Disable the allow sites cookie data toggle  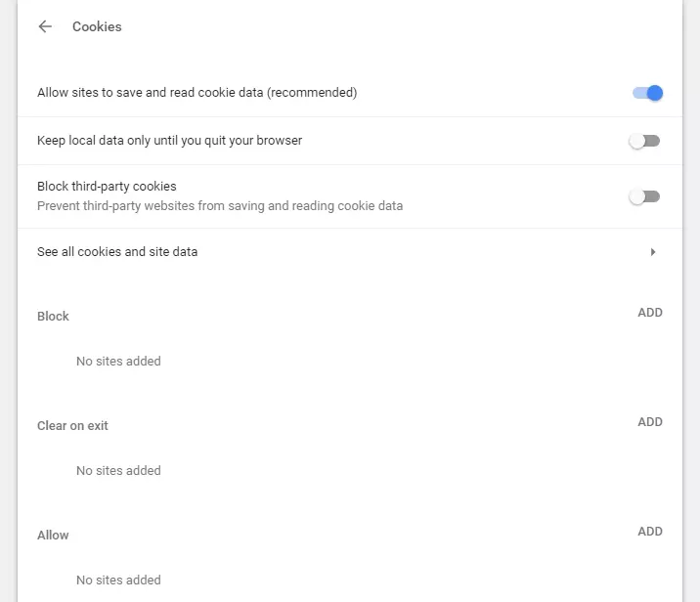click(647, 93)
